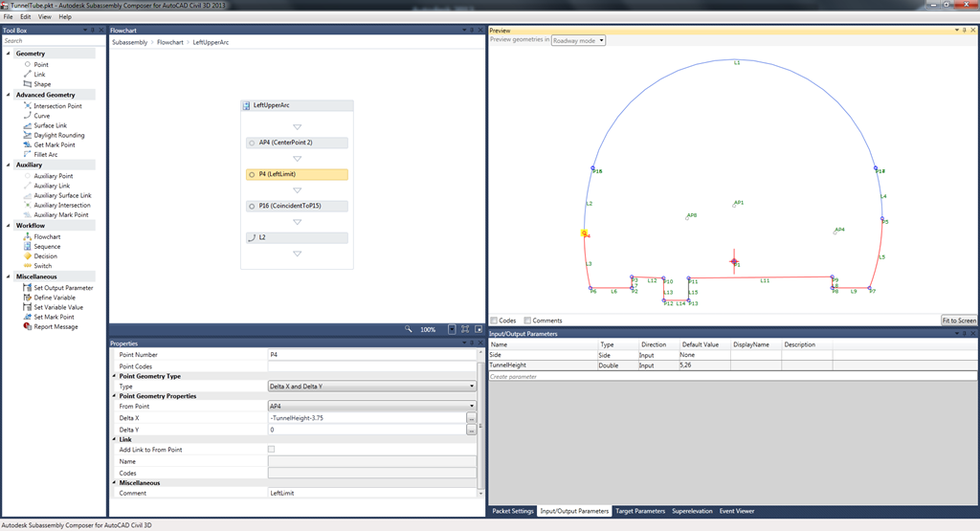This screenshot has width=980, height=531.
Task: Select the Set Output Parameter icon
Action: pos(27,287)
